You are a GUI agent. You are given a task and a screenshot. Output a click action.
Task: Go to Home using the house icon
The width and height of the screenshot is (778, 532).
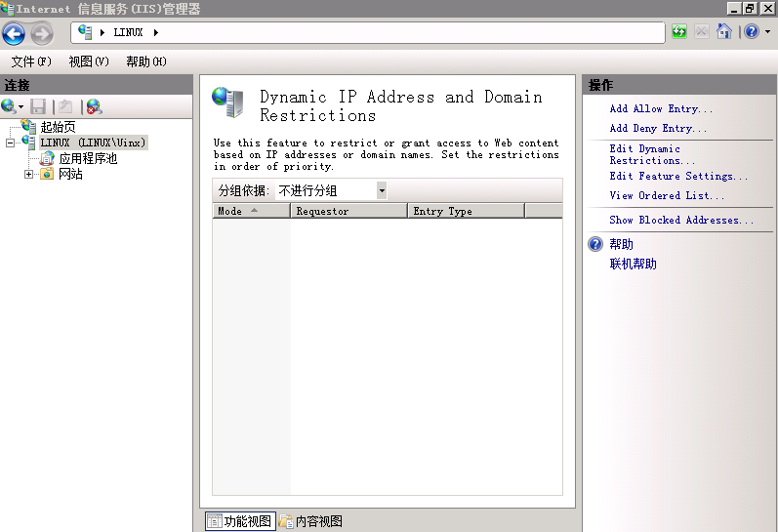(x=724, y=32)
